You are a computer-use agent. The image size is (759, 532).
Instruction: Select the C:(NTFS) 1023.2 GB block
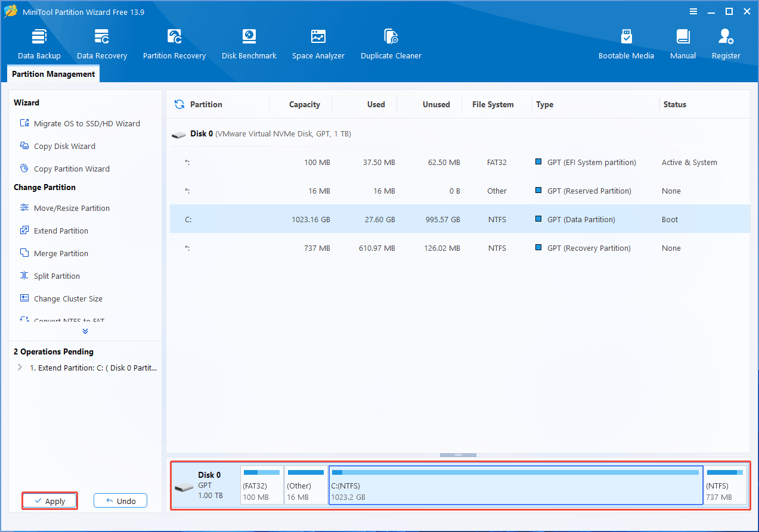coord(516,485)
